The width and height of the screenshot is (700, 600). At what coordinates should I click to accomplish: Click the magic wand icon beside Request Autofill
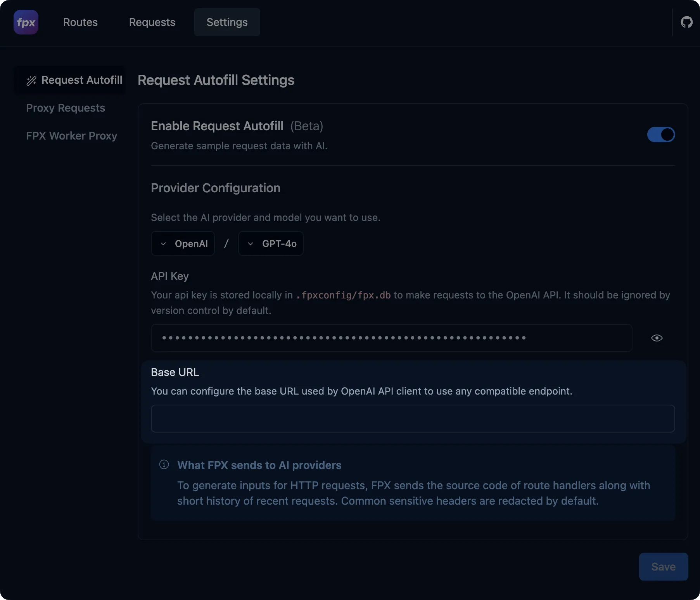click(31, 80)
